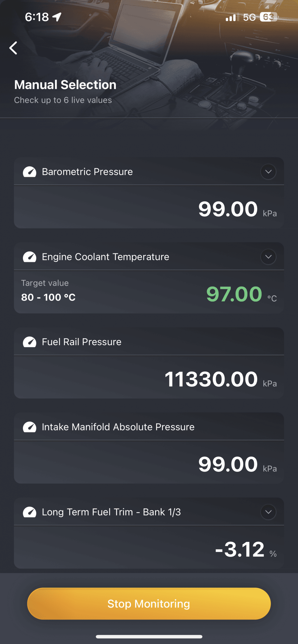Tap the back arrow icon

click(x=13, y=48)
